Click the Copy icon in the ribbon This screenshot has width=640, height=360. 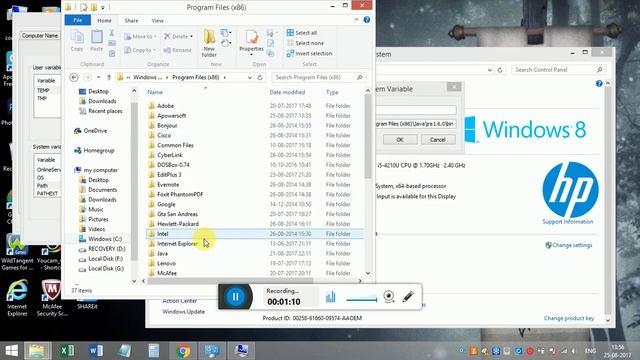[77, 41]
